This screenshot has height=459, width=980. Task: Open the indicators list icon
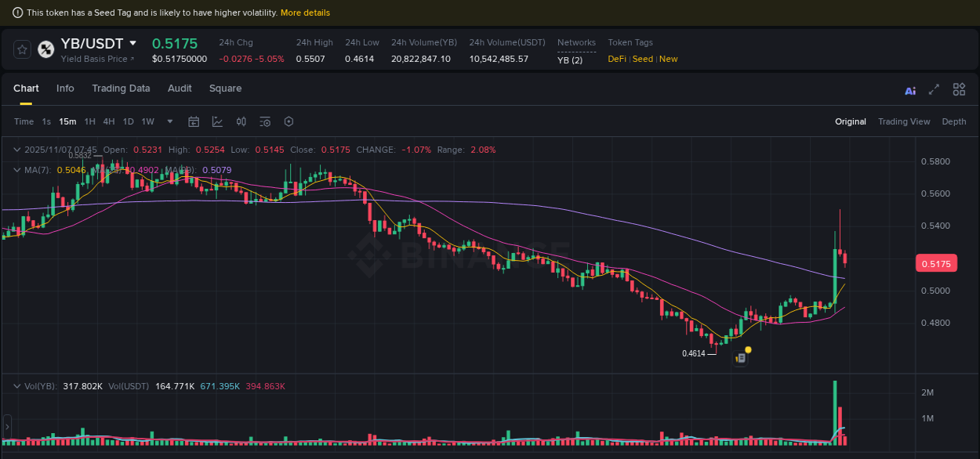264,121
